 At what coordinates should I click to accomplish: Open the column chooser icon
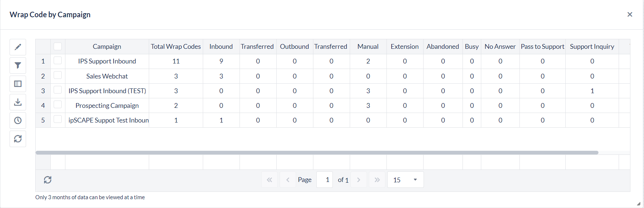point(18,84)
